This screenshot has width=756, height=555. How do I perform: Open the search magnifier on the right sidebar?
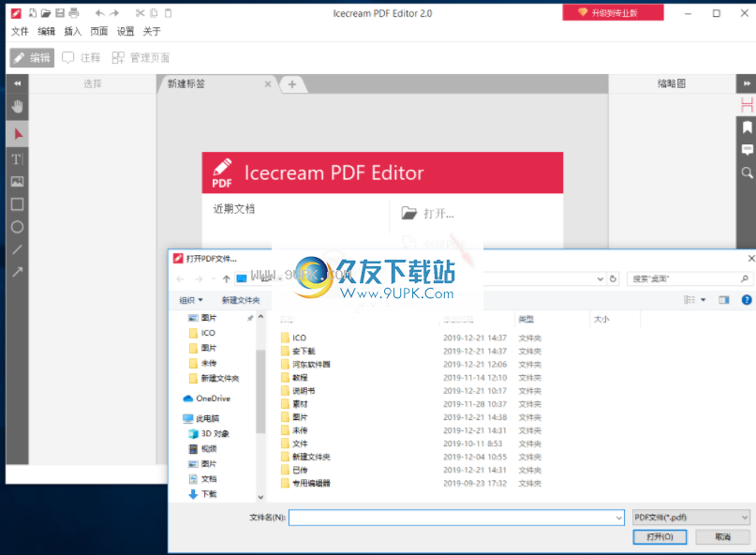point(747,172)
